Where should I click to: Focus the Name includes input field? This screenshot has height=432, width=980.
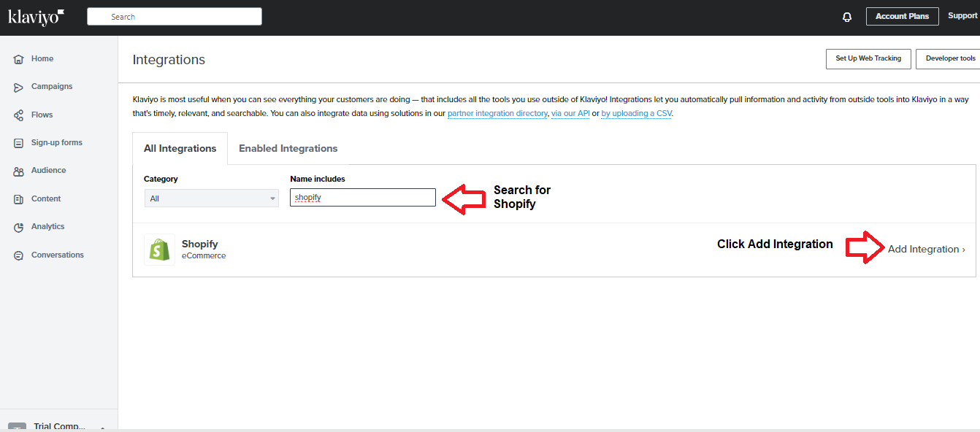pyautogui.click(x=363, y=197)
